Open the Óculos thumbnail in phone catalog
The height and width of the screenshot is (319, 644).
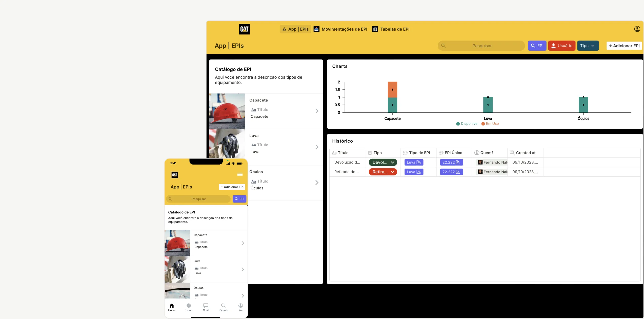coord(177,291)
